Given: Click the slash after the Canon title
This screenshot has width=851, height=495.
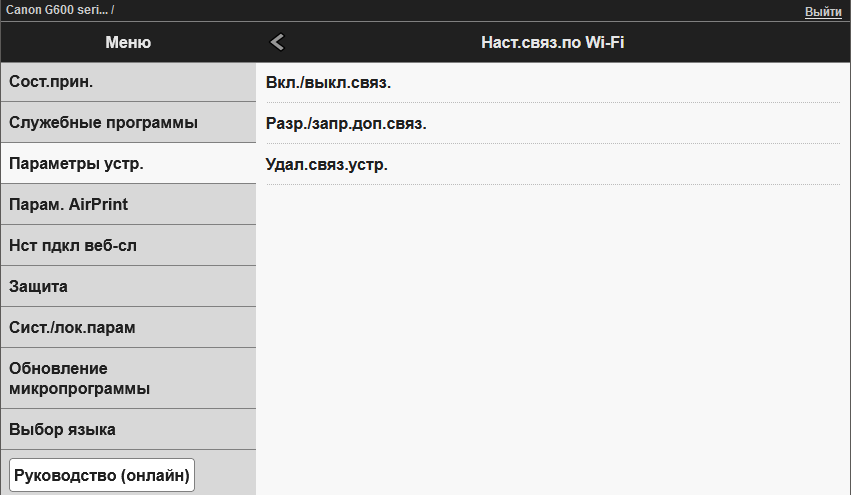Looking at the screenshot, I should tap(112, 9).
